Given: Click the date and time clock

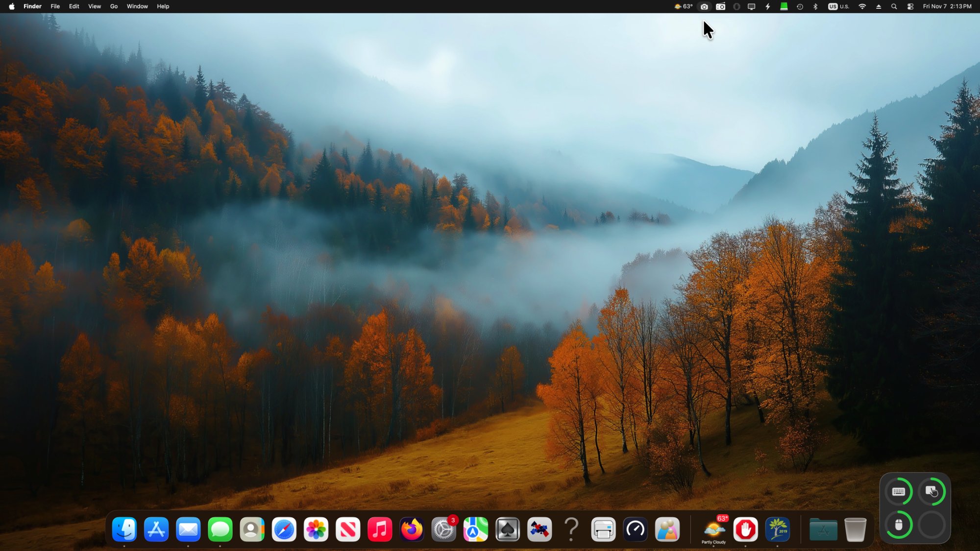Looking at the screenshot, I should click(947, 6).
